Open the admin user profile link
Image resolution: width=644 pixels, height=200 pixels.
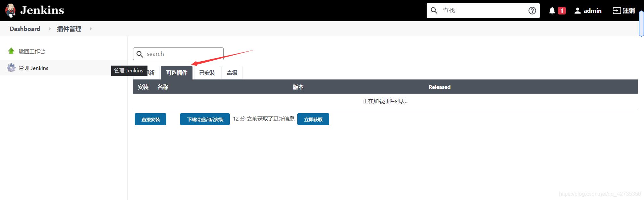click(593, 11)
